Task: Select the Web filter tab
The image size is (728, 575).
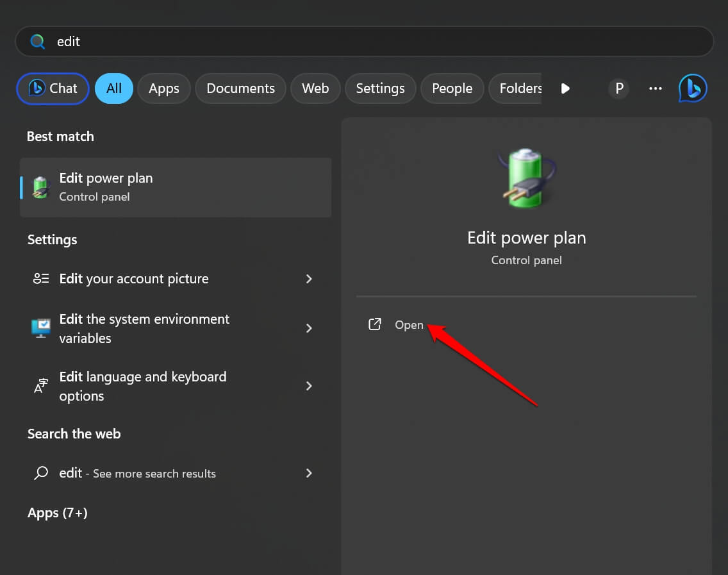Action: click(x=315, y=88)
